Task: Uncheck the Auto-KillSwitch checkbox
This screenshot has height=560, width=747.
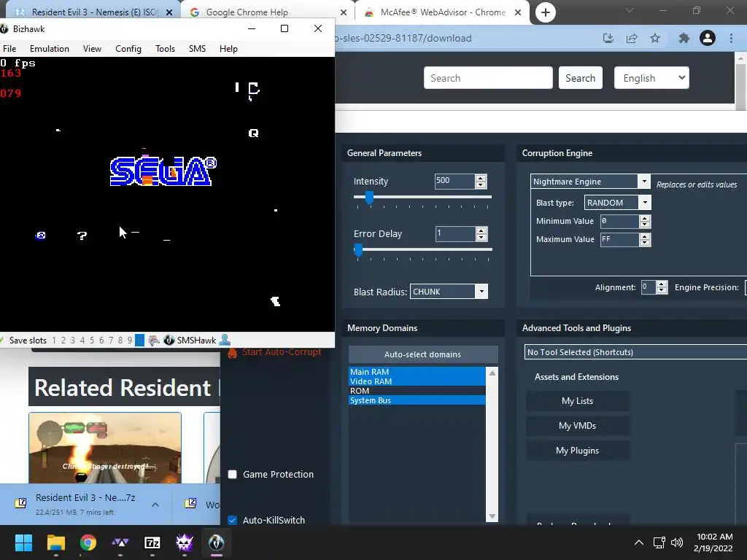Action: point(233,520)
